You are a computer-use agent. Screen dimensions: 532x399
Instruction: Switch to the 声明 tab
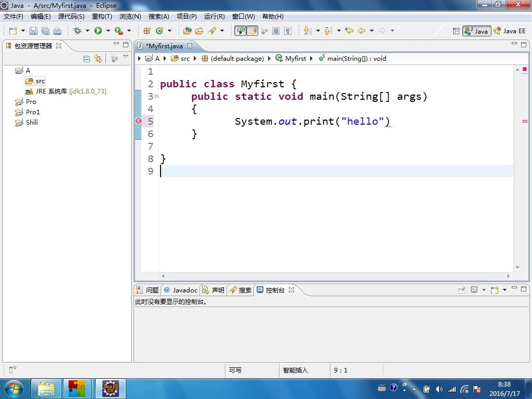[213, 290]
